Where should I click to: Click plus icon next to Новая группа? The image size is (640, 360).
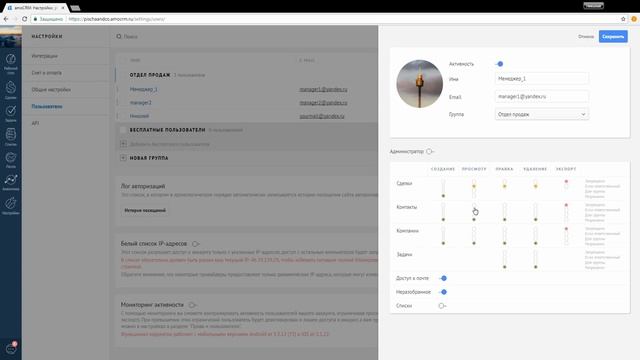[123, 158]
